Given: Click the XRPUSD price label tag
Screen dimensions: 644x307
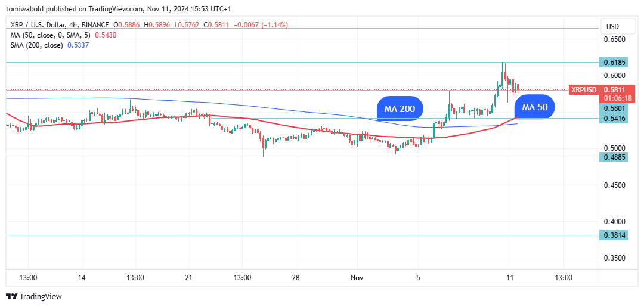Looking at the screenshot, I should [583, 89].
